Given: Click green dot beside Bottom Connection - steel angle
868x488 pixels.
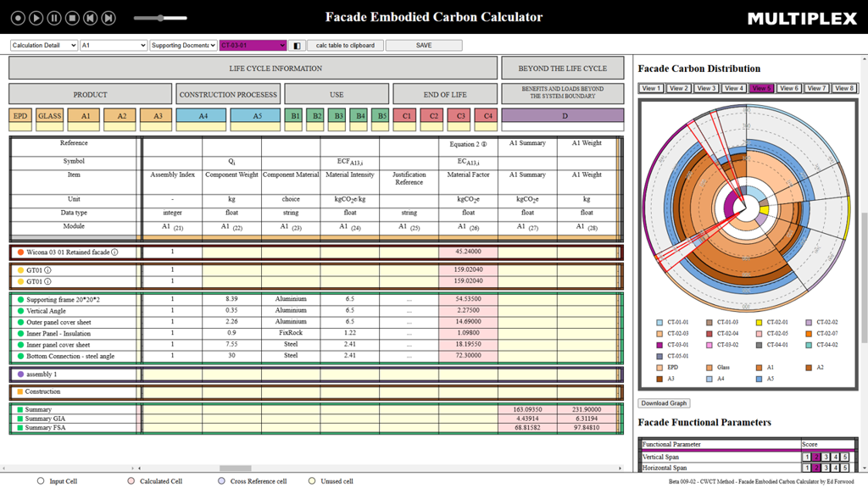Looking at the screenshot, I should click(20, 357).
